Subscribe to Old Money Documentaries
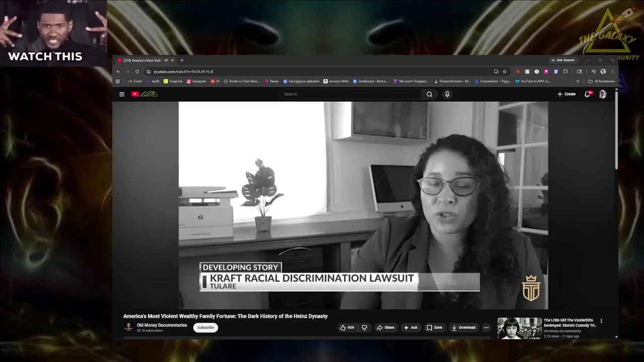 (x=205, y=327)
